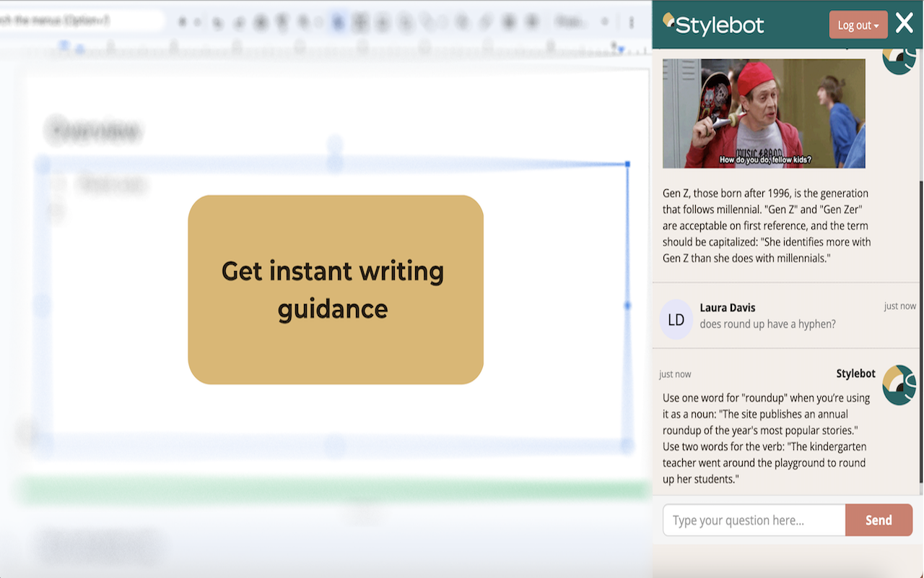The width and height of the screenshot is (924, 578).
Task: Open the "How do you do, fellow kids?" meme image
Action: (x=764, y=113)
